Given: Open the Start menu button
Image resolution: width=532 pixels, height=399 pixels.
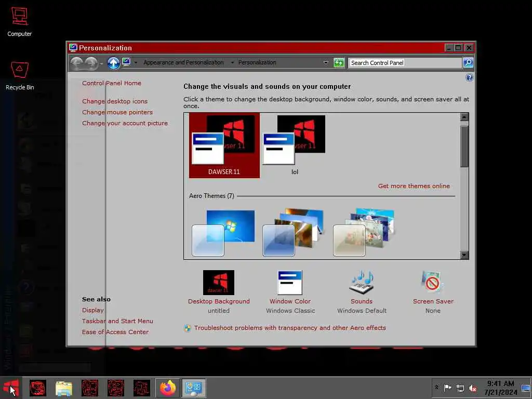Looking at the screenshot, I should click(x=11, y=388).
